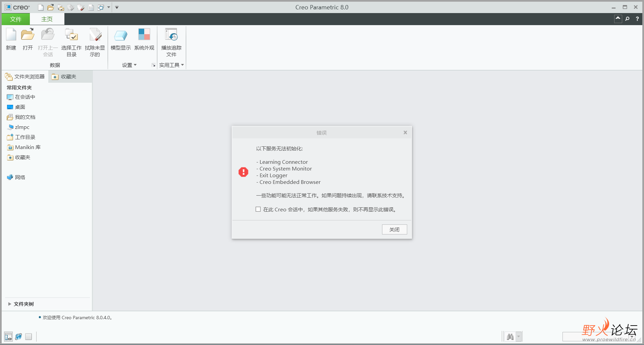Expand the 实用工具 group dropdown

tap(171, 65)
